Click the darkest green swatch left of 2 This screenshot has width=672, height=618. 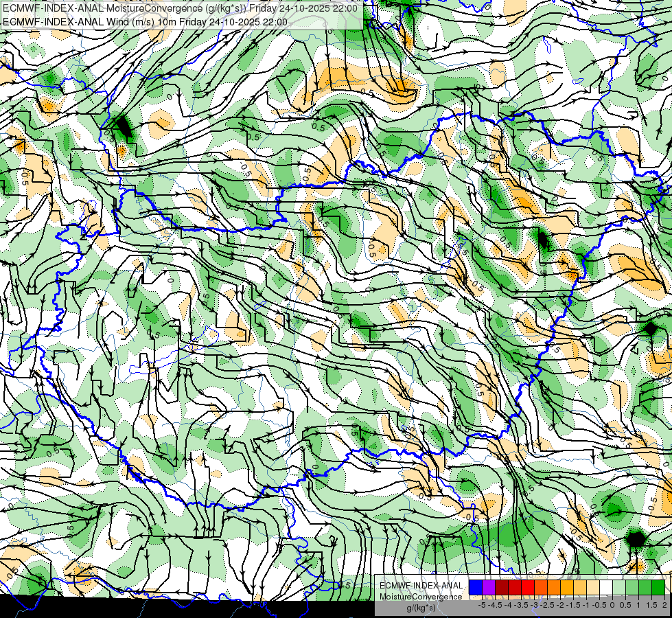coord(658,588)
